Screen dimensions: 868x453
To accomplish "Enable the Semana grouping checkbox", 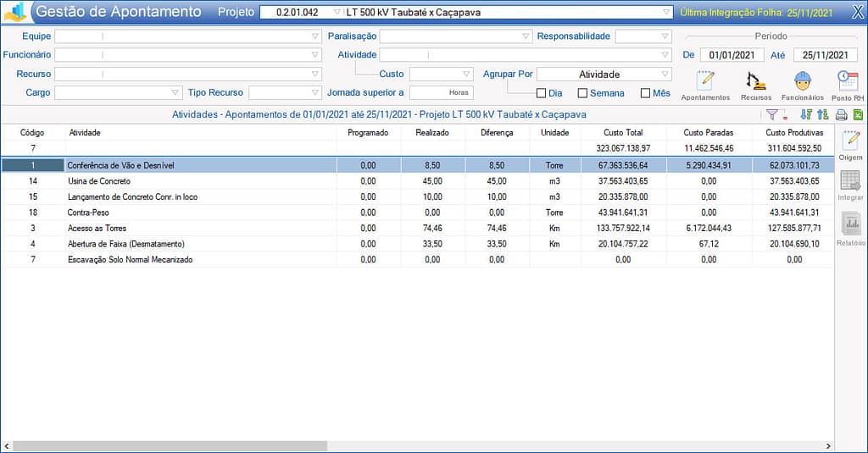I will (x=582, y=93).
